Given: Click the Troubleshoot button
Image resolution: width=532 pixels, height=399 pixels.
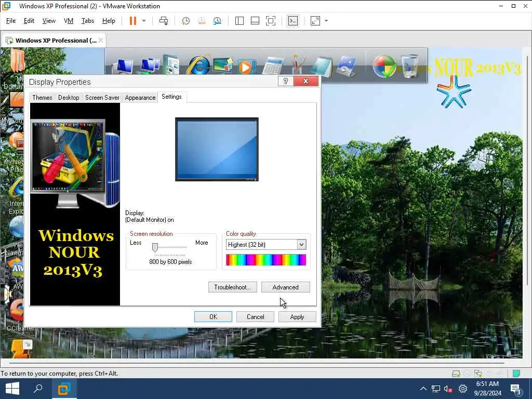Looking at the screenshot, I should point(232,287).
